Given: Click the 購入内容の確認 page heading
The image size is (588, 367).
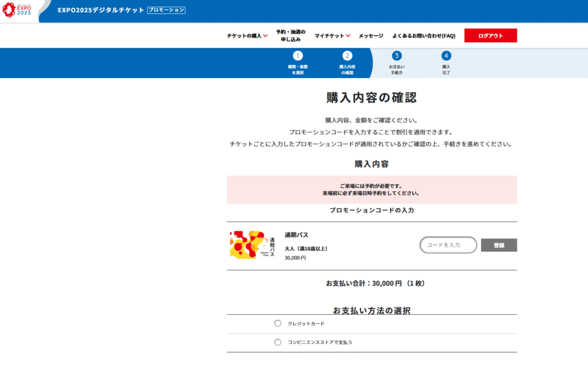Looking at the screenshot, I should 372,98.
